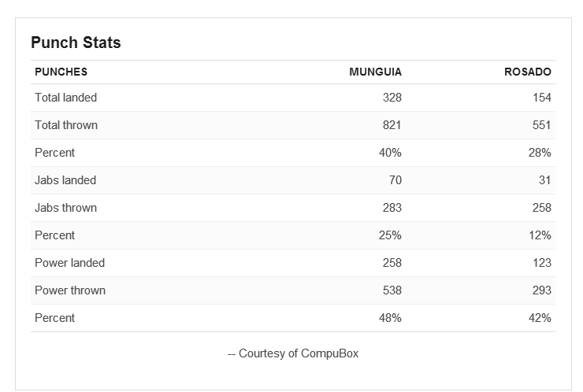Click Rosado's total landed value 154
583x392 pixels.
click(542, 98)
